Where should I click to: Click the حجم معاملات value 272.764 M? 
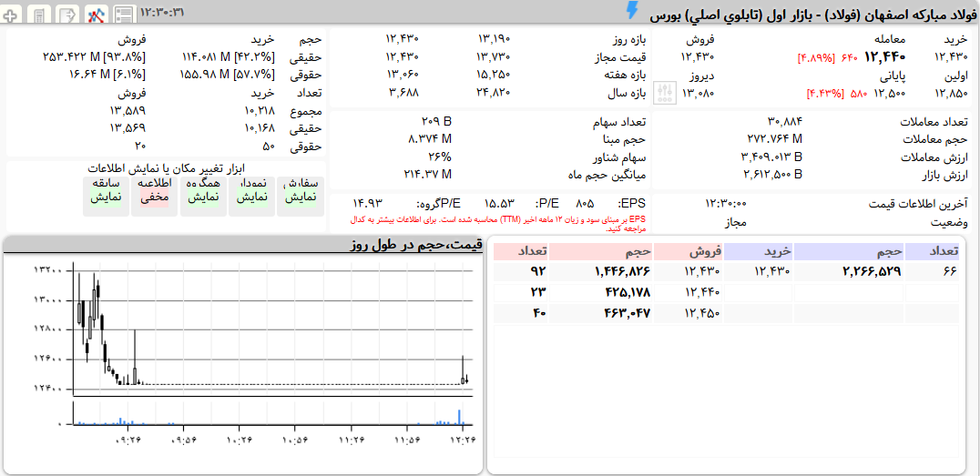point(775,138)
